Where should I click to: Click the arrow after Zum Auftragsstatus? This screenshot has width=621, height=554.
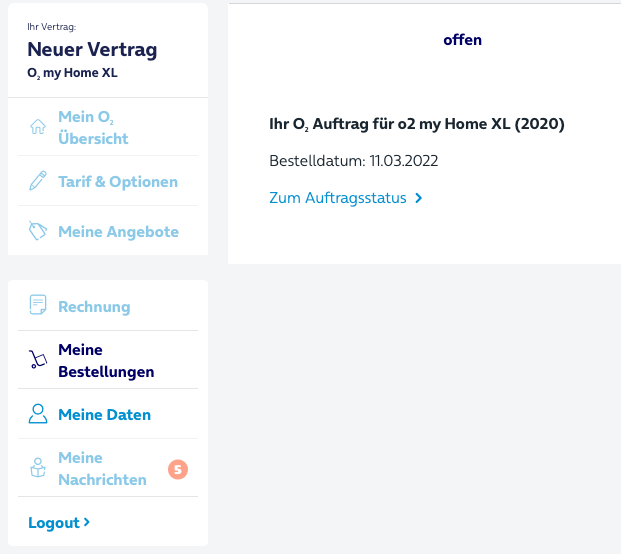(419, 198)
